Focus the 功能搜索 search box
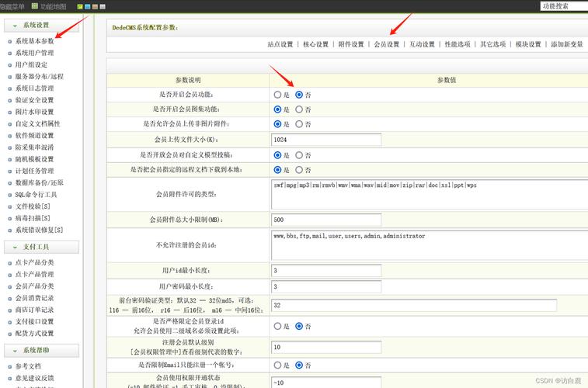Screen dimensions: 588x388 pos(564,6)
